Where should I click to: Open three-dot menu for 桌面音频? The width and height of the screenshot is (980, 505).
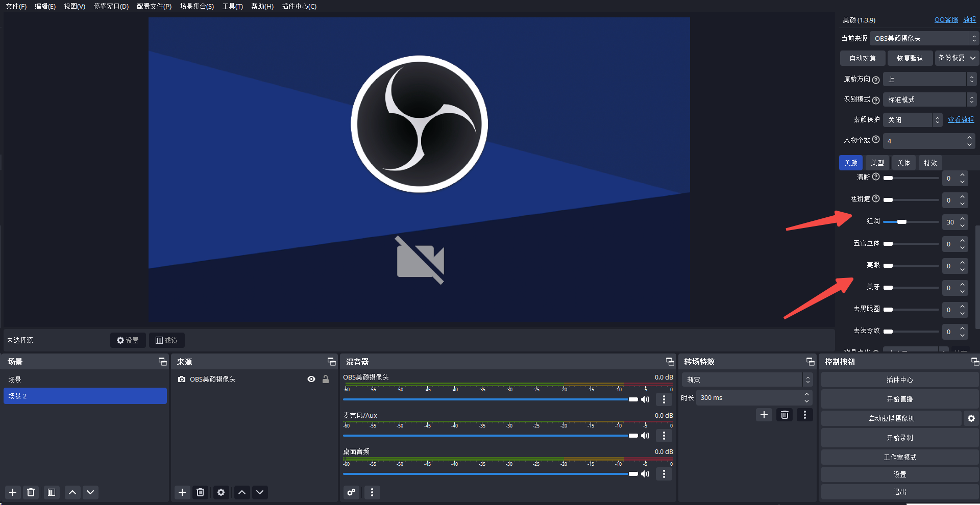(664, 474)
